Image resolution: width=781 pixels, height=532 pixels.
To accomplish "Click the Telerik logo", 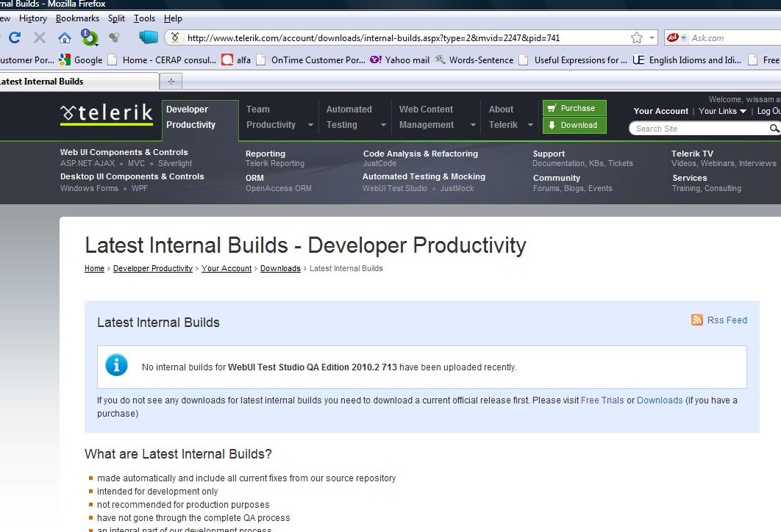I will coord(107,115).
